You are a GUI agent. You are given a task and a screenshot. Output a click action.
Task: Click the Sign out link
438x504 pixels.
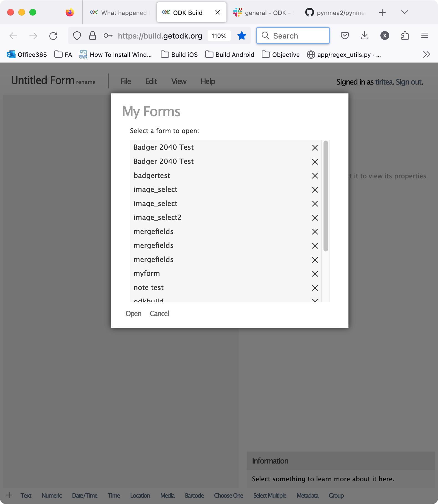point(409,82)
